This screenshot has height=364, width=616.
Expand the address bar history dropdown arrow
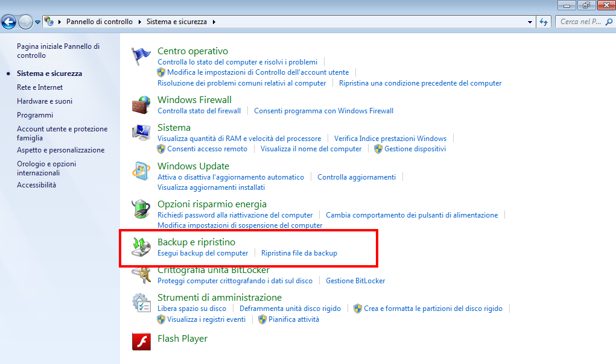(530, 22)
